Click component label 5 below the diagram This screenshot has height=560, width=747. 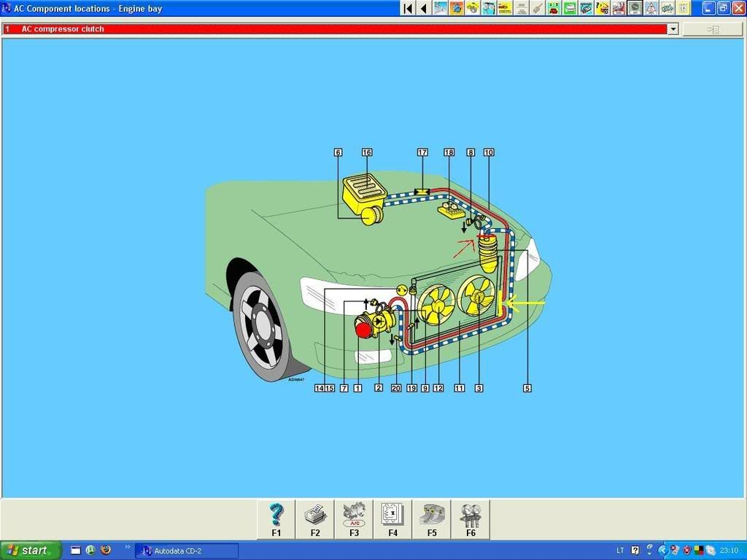527,389
